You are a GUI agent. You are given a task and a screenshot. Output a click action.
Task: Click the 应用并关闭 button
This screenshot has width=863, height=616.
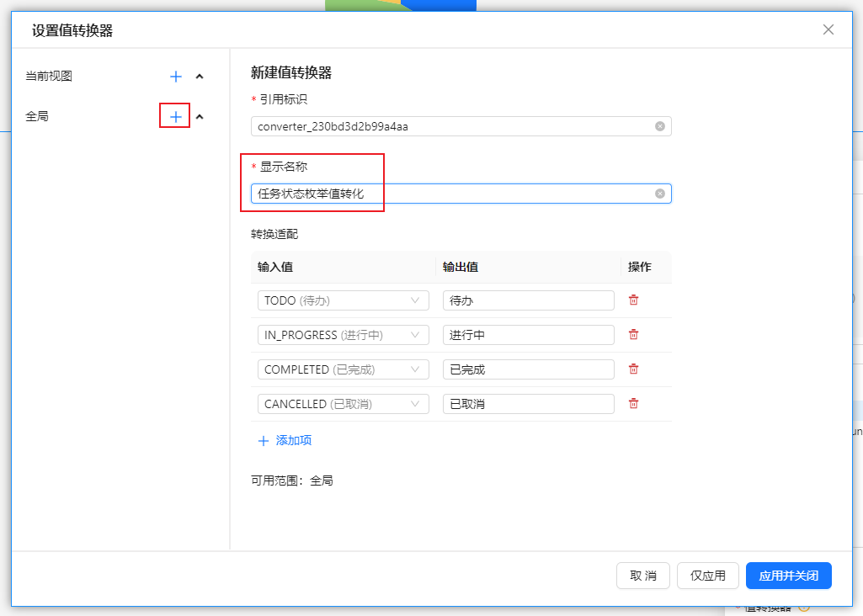[x=788, y=576]
